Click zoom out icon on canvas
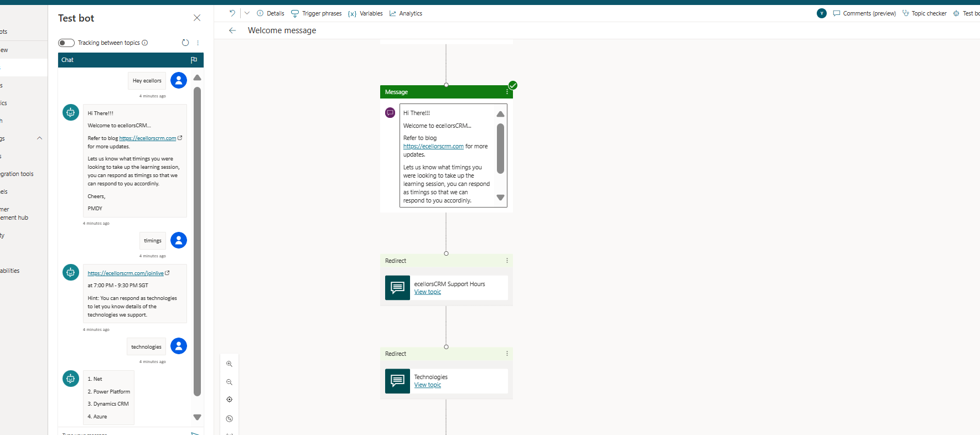Screen dimensions: 980x435 229,382
